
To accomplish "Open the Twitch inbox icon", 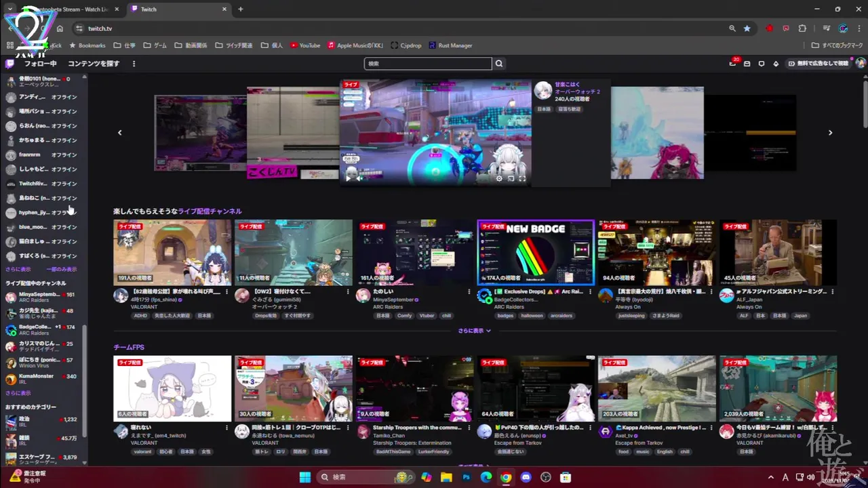I will tap(747, 64).
